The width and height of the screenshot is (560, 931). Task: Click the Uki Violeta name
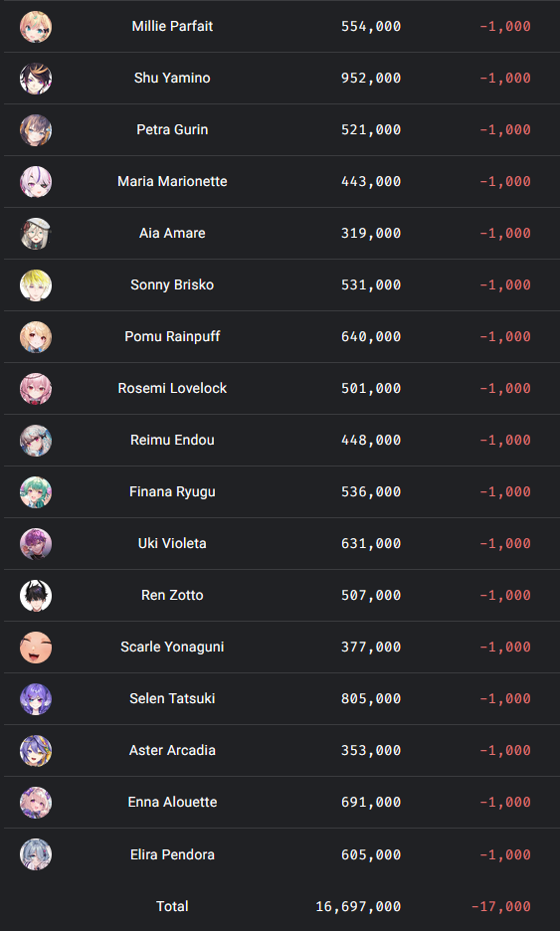(172, 543)
